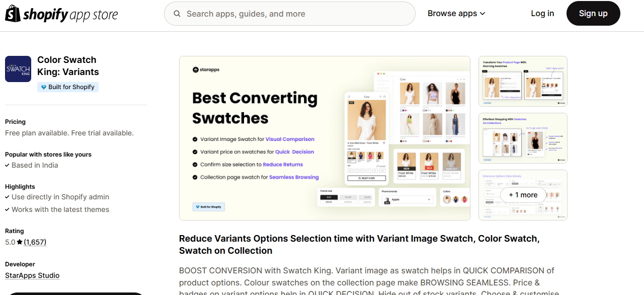Focus the search apps input field

(290, 14)
